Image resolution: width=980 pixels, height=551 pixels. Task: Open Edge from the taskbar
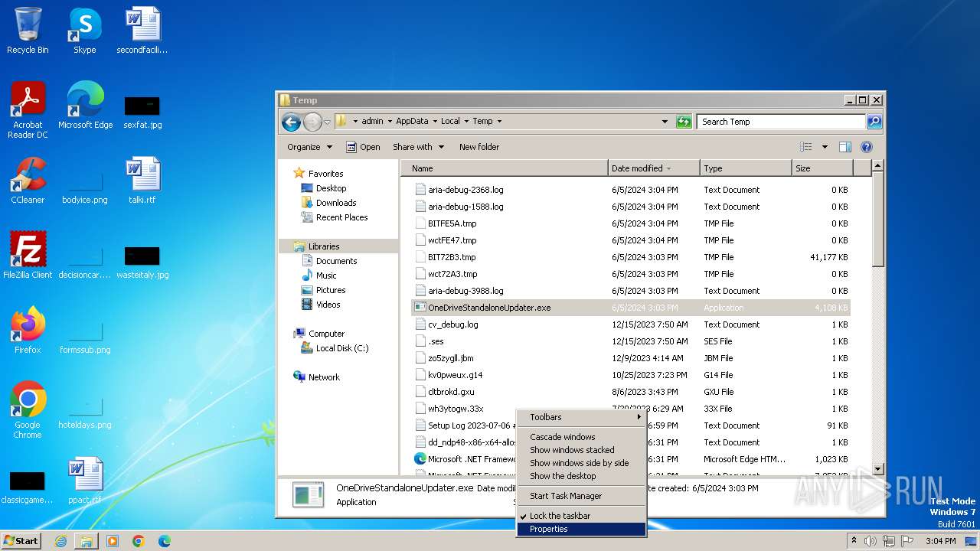click(x=165, y=541)
